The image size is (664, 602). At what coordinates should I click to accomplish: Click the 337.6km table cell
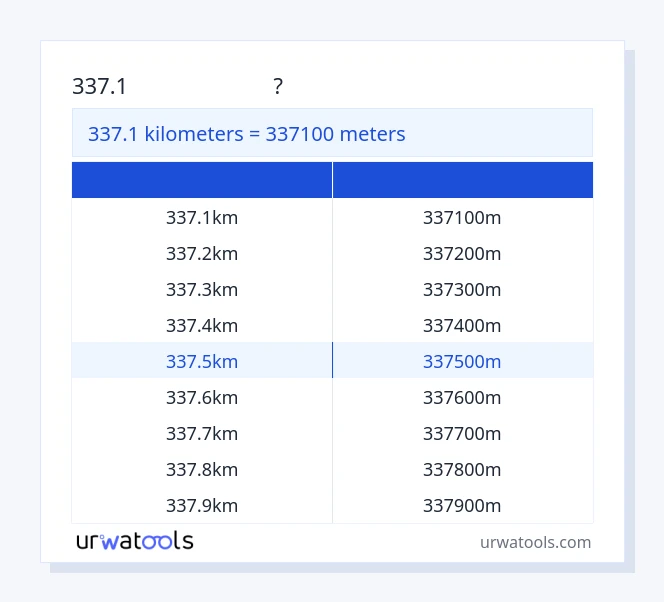(202, 397)
